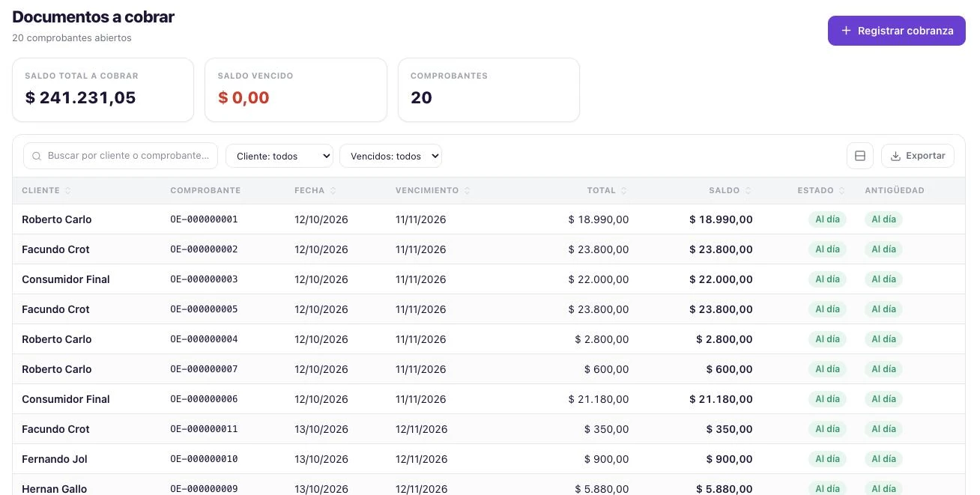Sort the table by Cliente column

pyautogui.click(x=46, y=190)
